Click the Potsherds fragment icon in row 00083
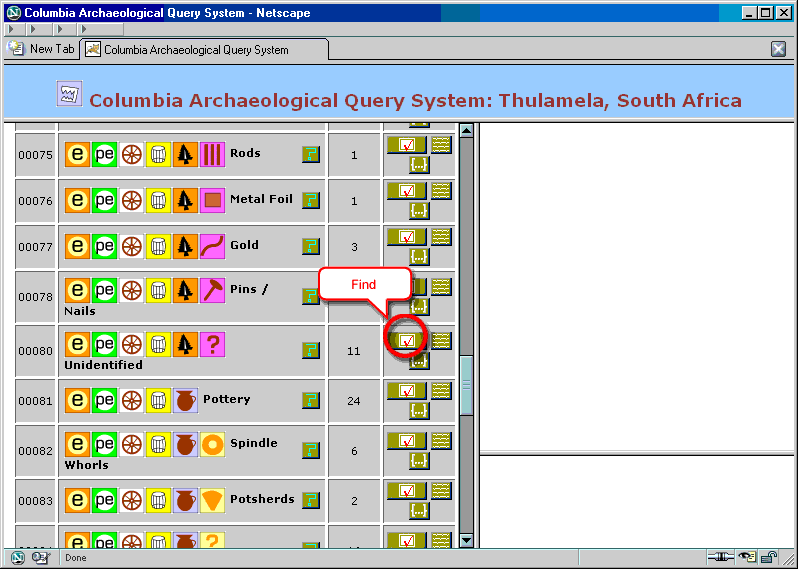This screenshot has height=569, width=798. 212,500
